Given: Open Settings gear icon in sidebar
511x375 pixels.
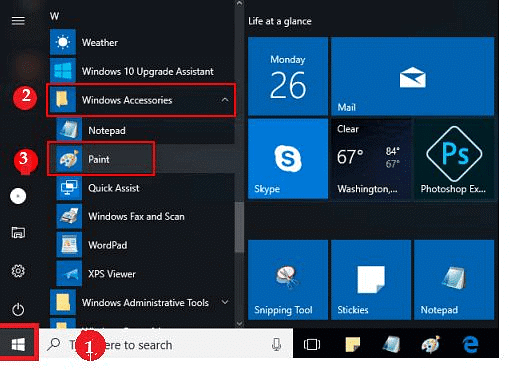Looking at the screenshot, I should pos(18,271).
